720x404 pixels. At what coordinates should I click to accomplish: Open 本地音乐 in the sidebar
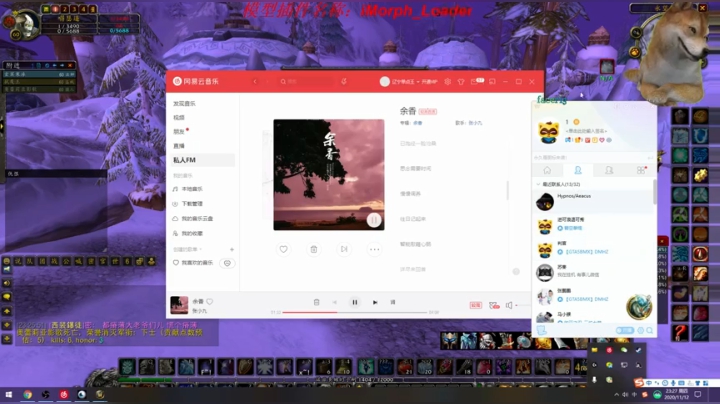(x=192, y=189)
